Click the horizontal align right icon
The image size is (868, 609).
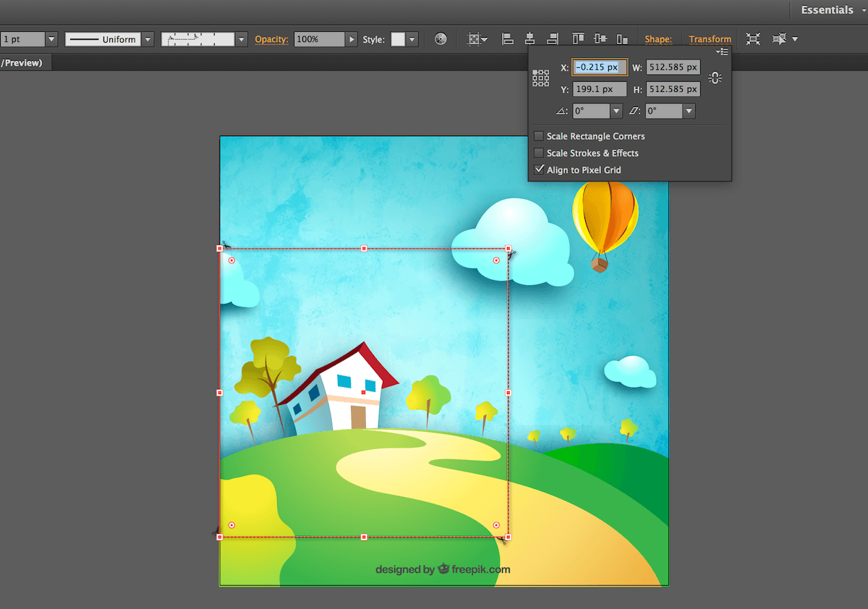coord(553,39)
